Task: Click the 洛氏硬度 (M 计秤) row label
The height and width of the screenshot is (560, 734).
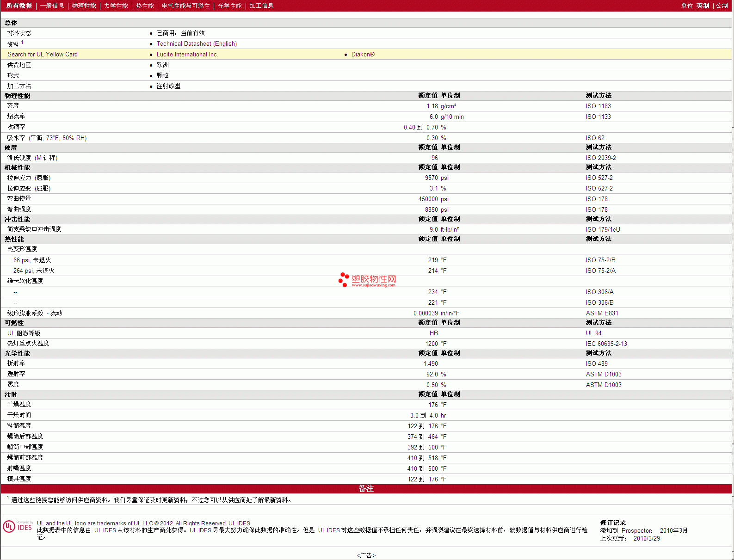Action: 32,158
